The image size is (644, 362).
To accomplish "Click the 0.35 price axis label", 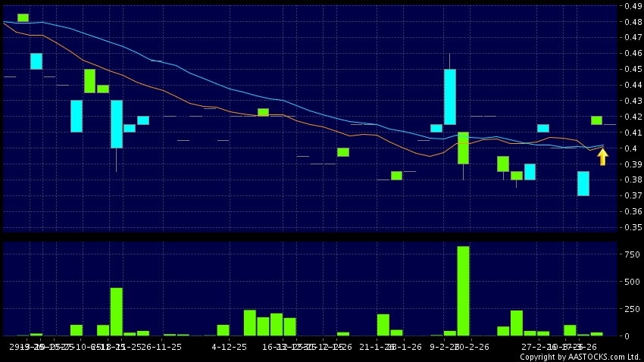I will pyautogui.click(x=632, y=227).
